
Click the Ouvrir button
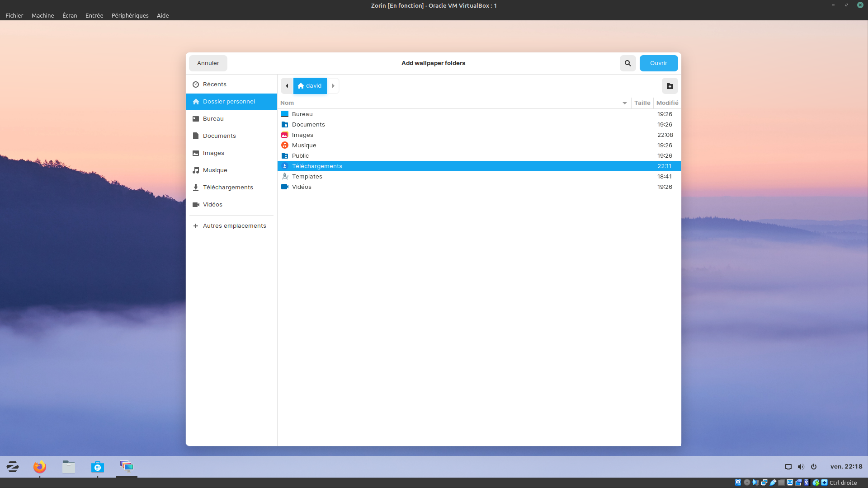click(x=658, y=63)
